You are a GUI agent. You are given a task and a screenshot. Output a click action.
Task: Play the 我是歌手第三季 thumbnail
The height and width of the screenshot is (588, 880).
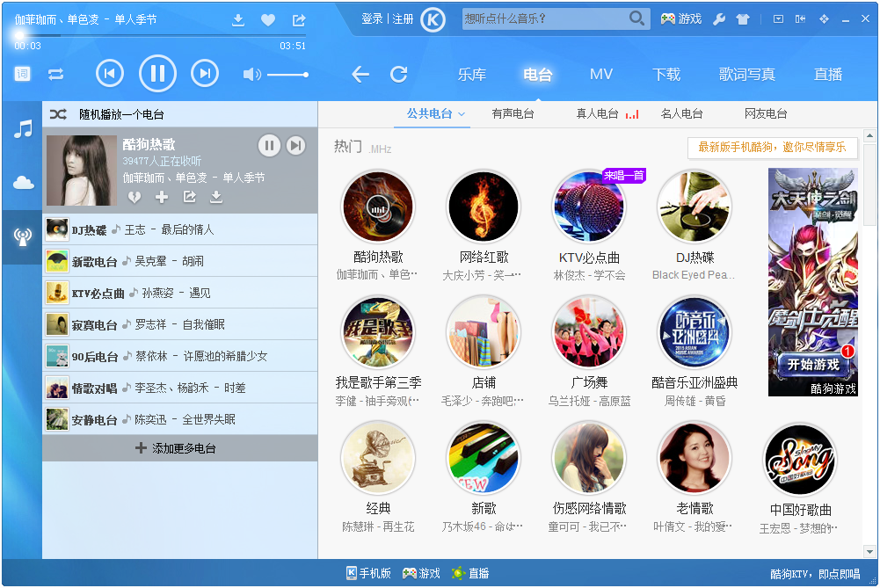tap(378, 332)
